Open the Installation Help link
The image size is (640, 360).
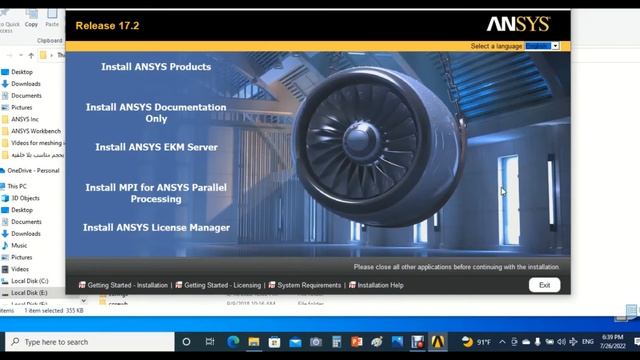pos(380,285)
